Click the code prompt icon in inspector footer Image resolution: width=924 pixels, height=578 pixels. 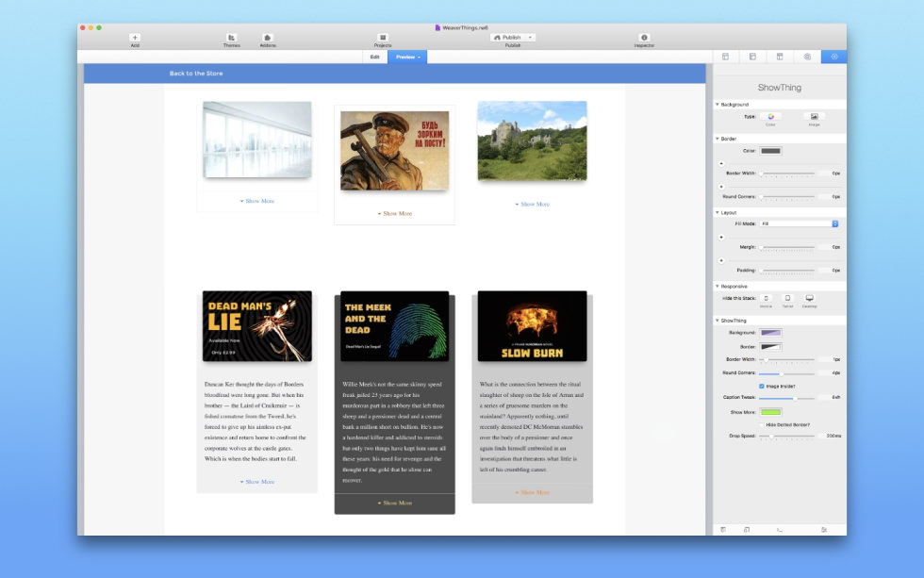point(779,530)
